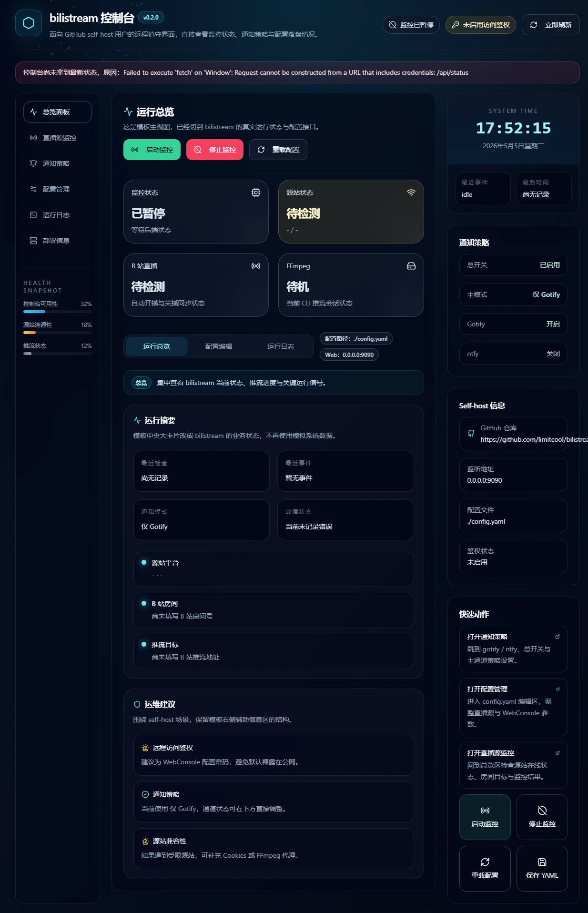Click the 推流状态 progress bar
Viewport: 588px width, 913px height.
(58, 354)
